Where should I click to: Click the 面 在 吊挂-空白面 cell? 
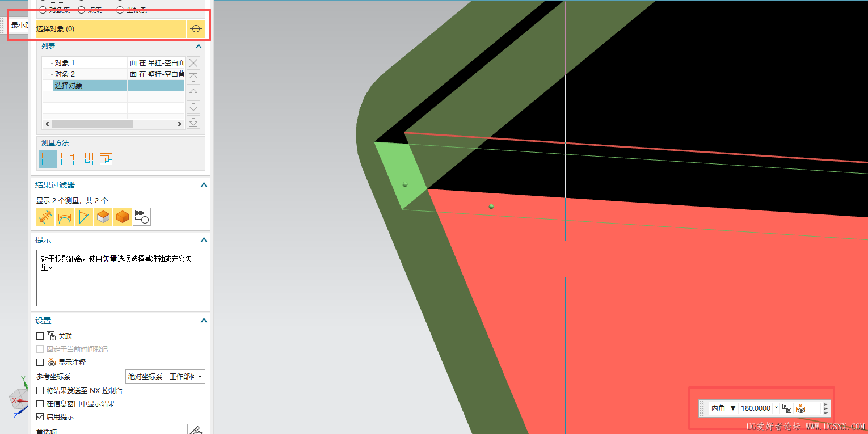pyautogui.click(x=157, y=63)
